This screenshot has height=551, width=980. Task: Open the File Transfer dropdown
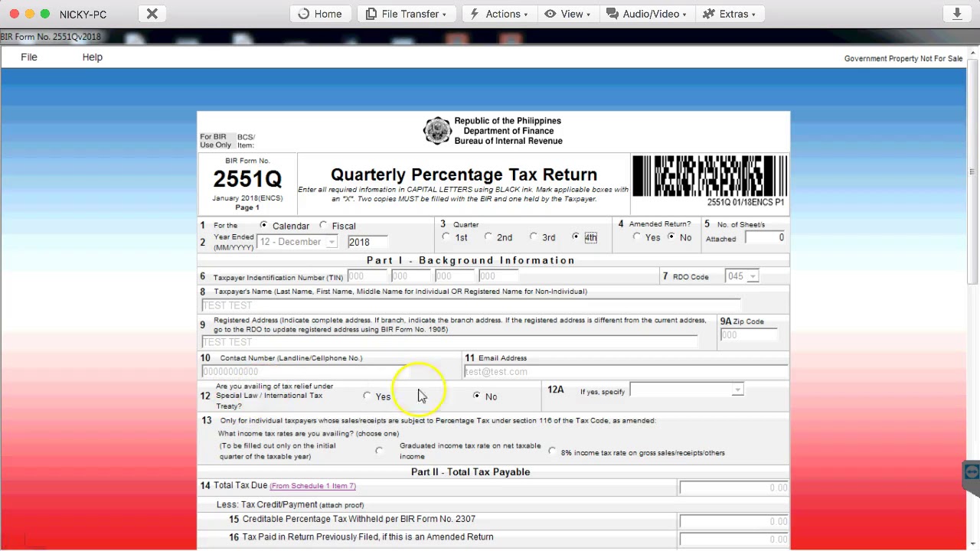[x=406, y=14]
